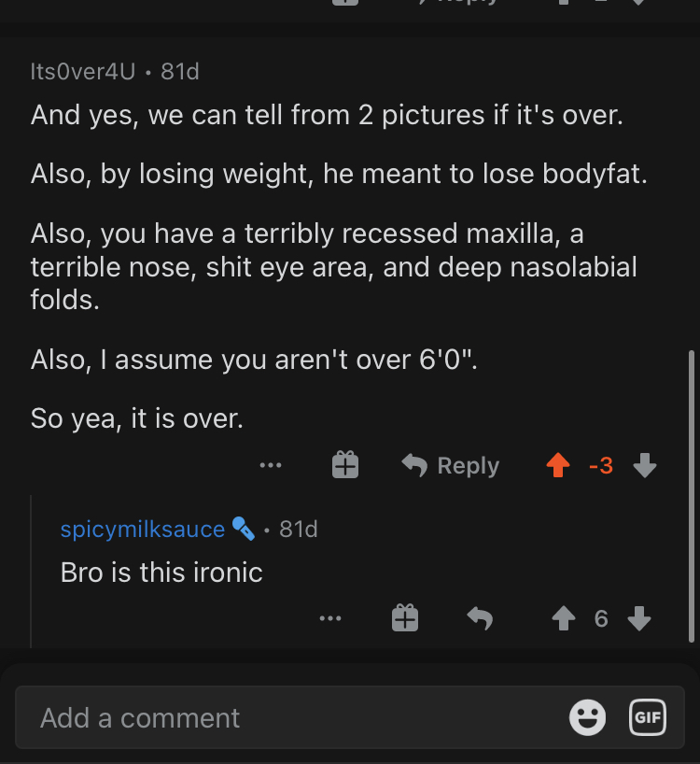Open more options on ItsOver4U's comment
Viewport: 700px width, 764px height.
coord(272,465)
